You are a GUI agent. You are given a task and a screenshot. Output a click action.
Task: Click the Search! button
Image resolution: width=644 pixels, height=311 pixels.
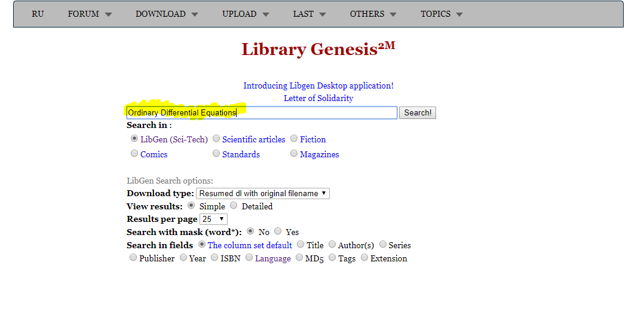417,112
